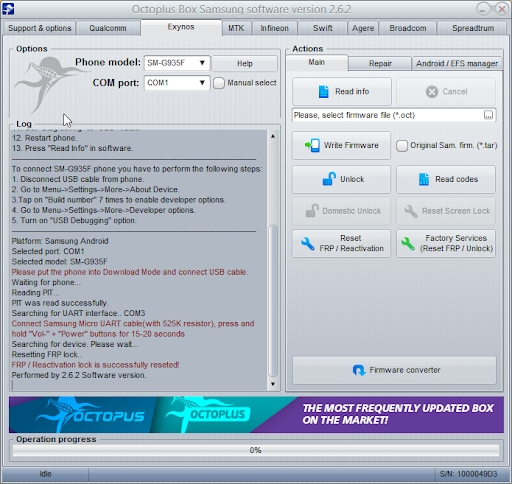Click log line 'Performed by 2.6.2 Software version.'
Screen dimensions: 512x484
coord(79,375)
